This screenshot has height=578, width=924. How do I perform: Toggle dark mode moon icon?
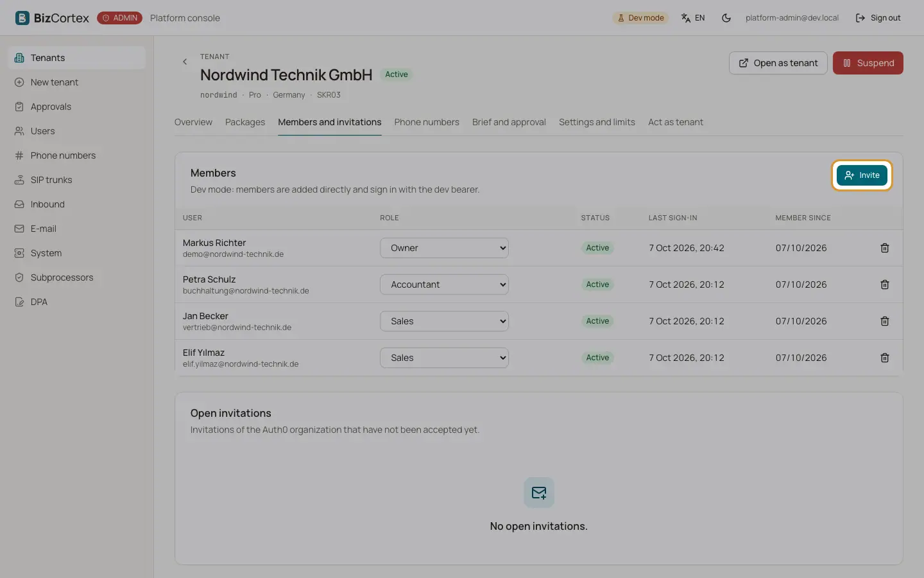click(x=726, y=18)
